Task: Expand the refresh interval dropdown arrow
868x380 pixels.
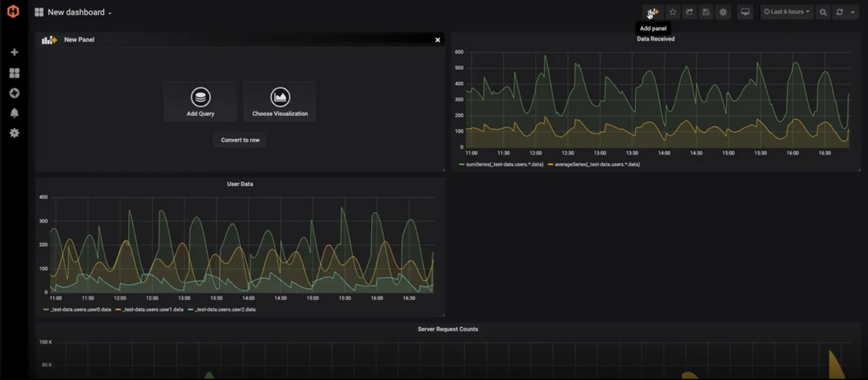Action: coord(853,12)
